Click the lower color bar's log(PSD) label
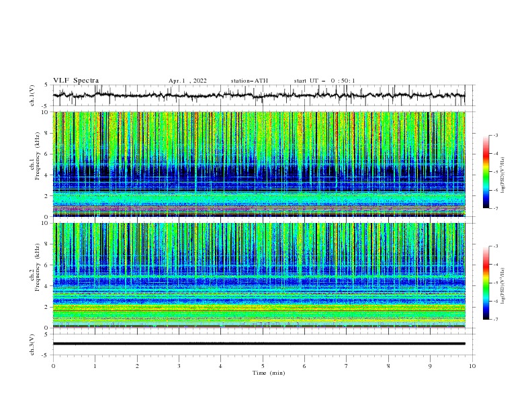The width and height of the screenshot is (532, 411). pyautogui.click(x=503, y=286)
